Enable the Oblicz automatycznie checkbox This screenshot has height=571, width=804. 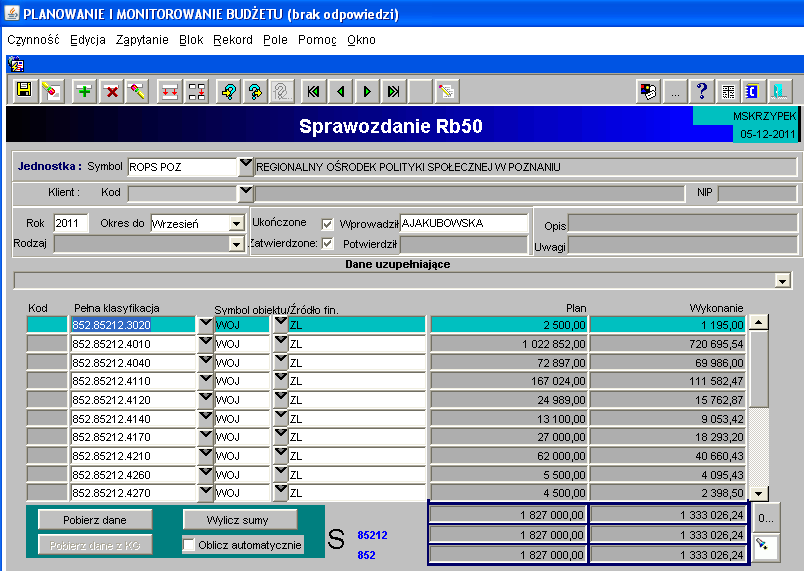click(x=189, y=545)
